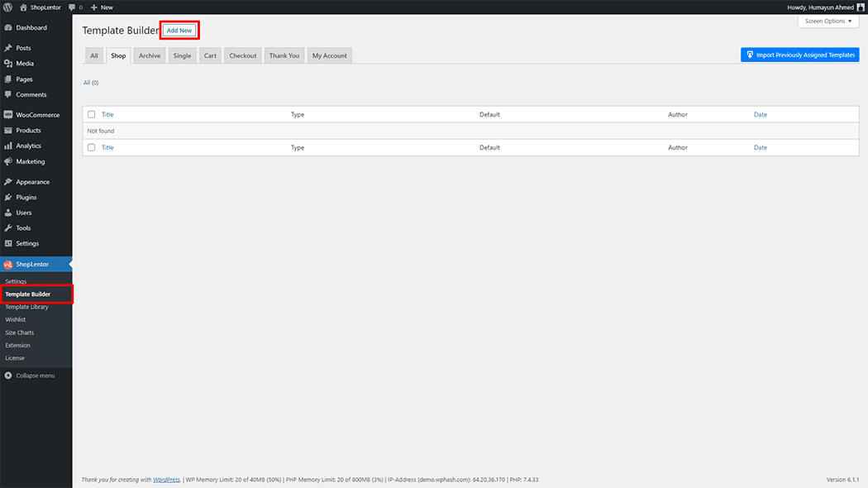
Task: Tick the select-all checkbox in table header
Action: tap(92, 115)
